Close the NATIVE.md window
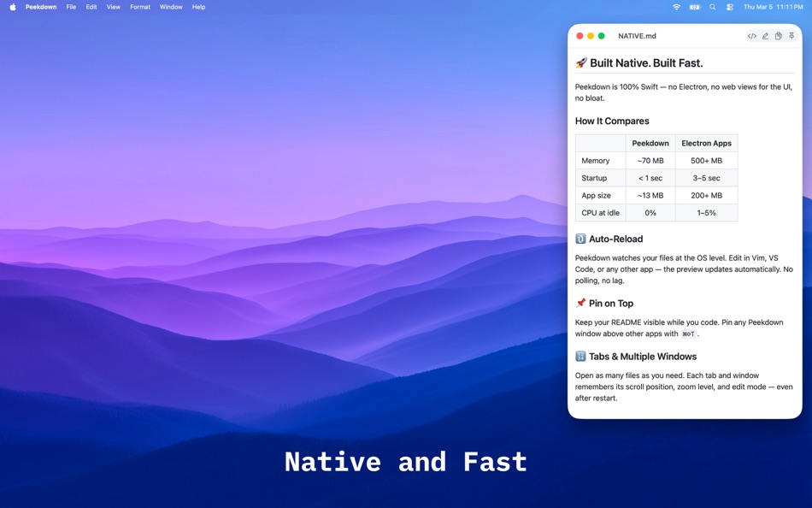Image resolution: width=812 pixels, height=508 pixels. [x=580, y=36]
